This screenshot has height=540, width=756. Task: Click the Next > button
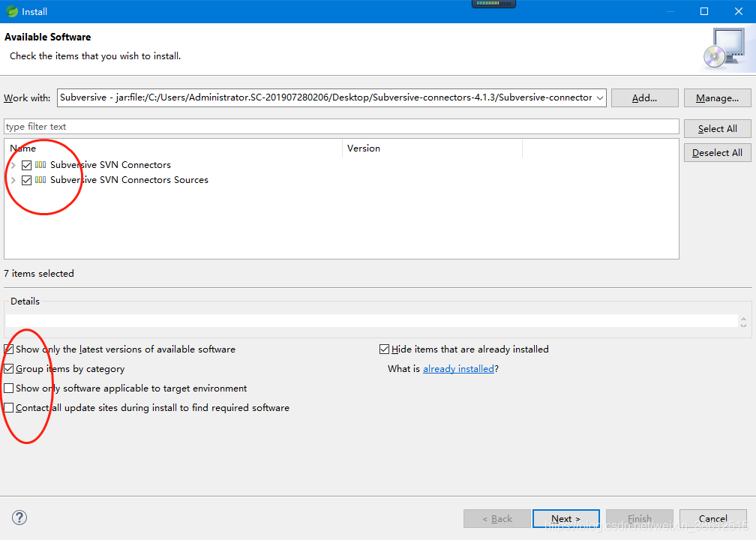566,519
